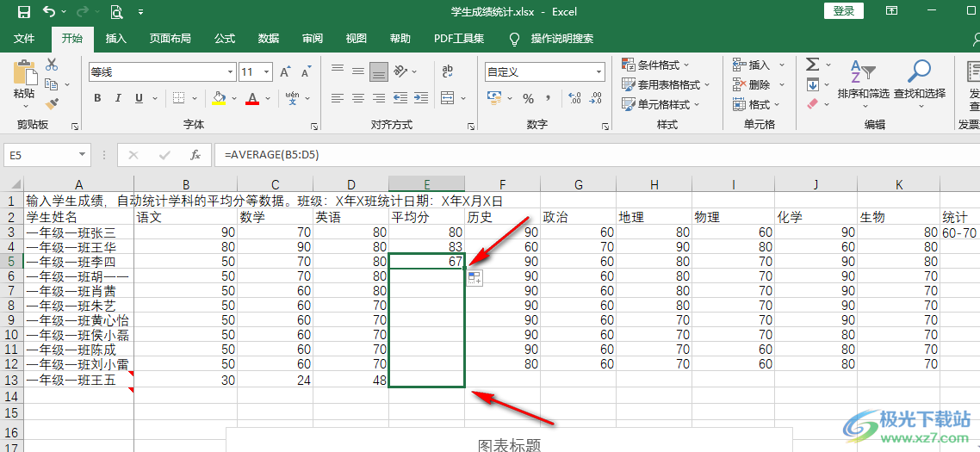Open font group dialog launcher
Viewport: 980px width, 452px height.
tap(314, 127)
